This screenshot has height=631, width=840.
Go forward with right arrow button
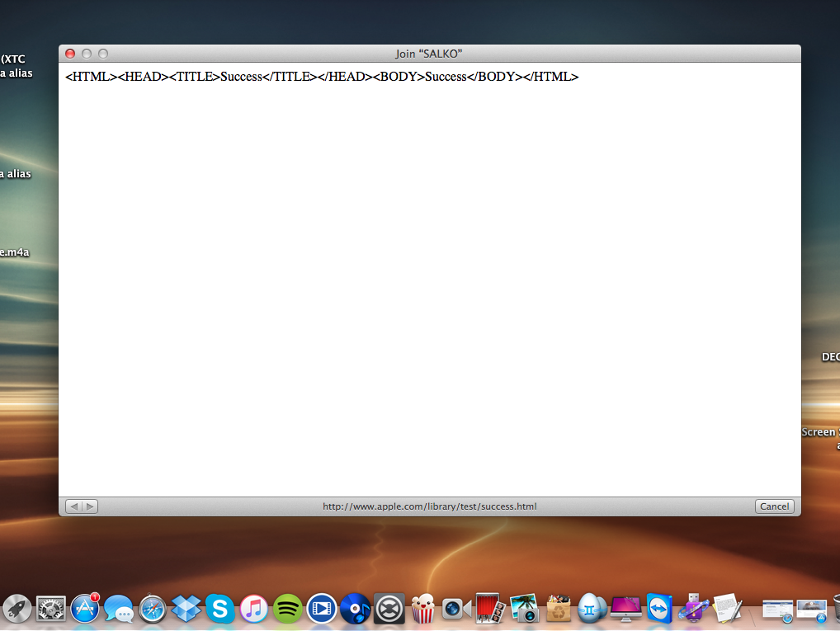click(90, 506)
